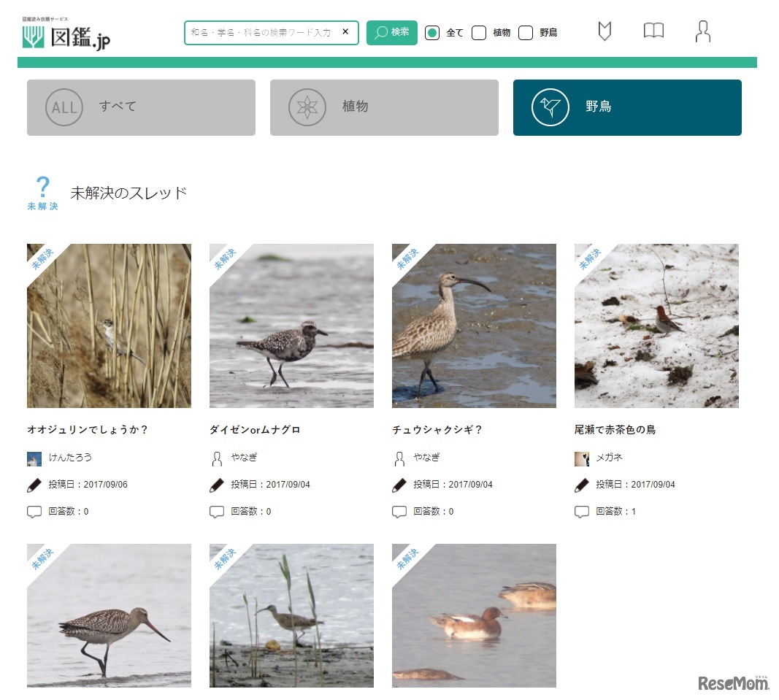Viewport: 779px width, 700px height.
Task: Open the user account icon
Action: coord(702,31)
